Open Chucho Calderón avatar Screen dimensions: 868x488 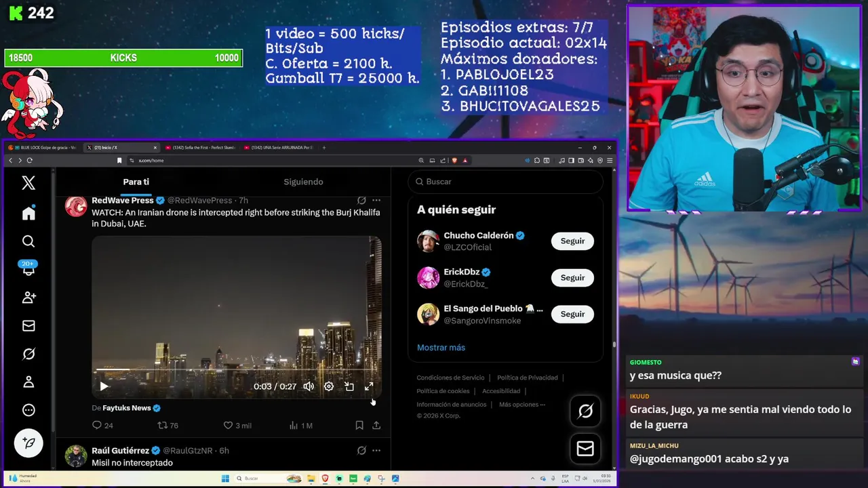click(x=428, y=241)
